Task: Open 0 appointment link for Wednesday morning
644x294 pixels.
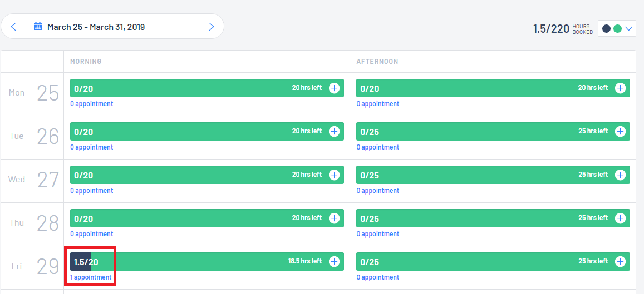Action: (x=92, y=191)
